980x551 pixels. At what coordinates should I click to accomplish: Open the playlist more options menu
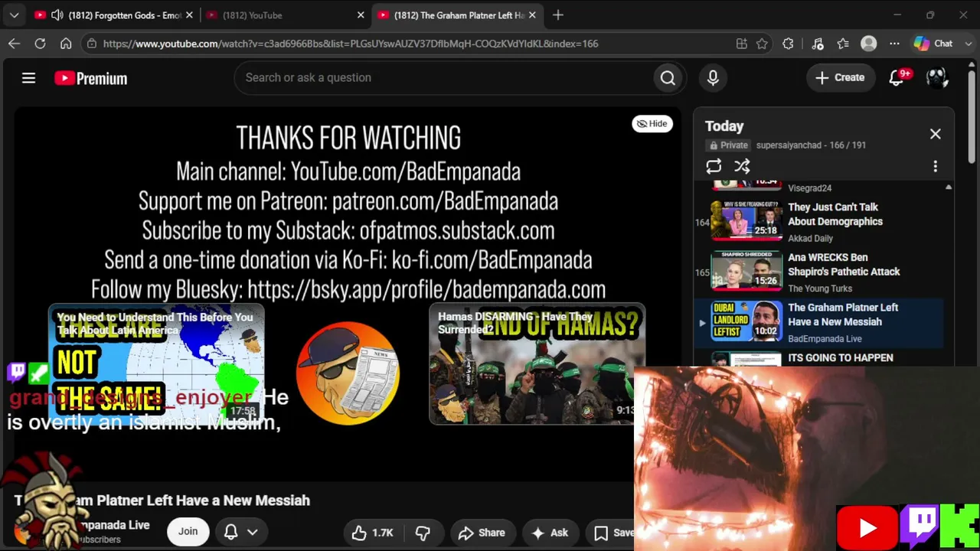click(935, 166)
